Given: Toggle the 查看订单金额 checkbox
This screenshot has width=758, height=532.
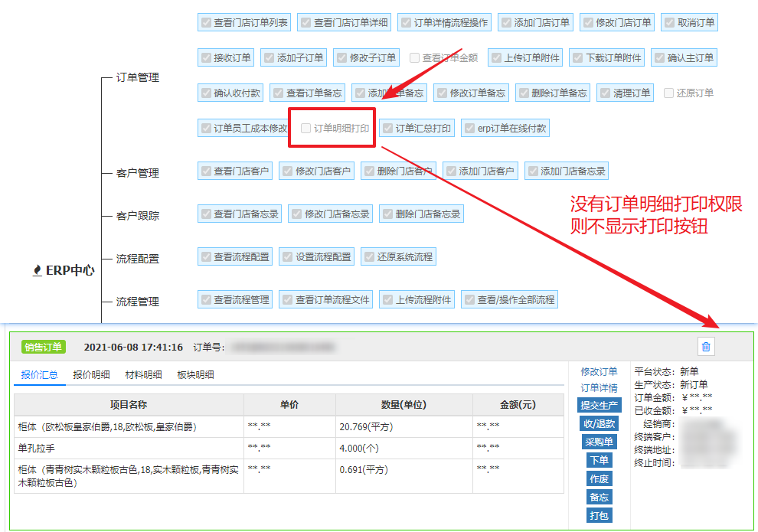Looking at the screenshot, I should point(415,58).
